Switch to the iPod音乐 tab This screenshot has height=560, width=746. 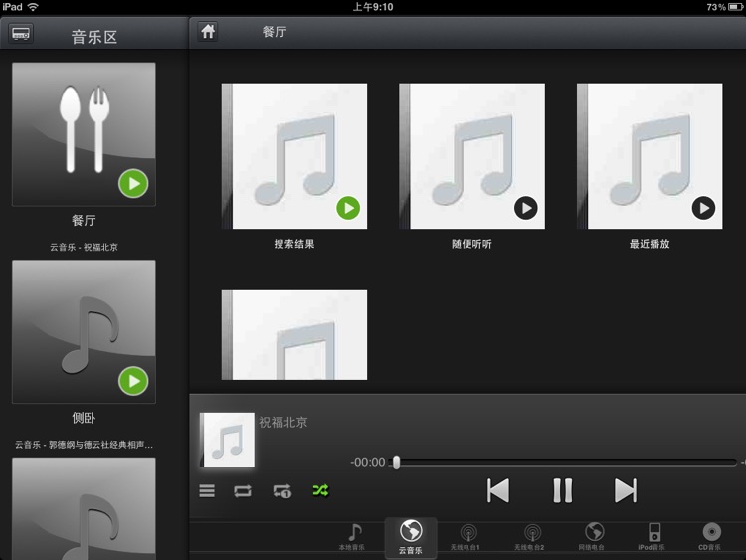pyautogui.click(x=652, y=538)
